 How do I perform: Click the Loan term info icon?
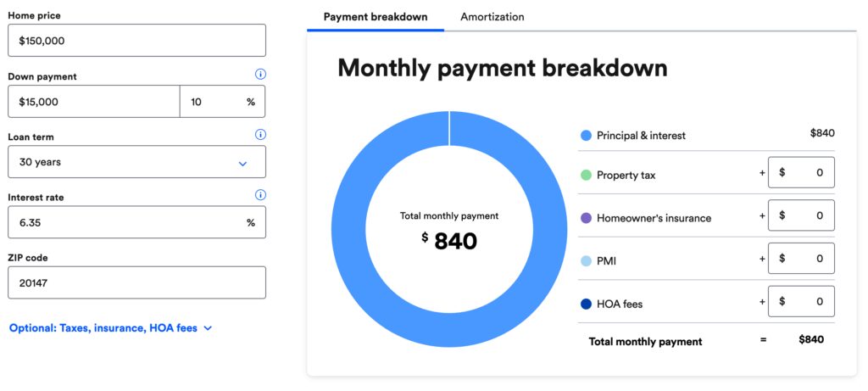point(260,135)
